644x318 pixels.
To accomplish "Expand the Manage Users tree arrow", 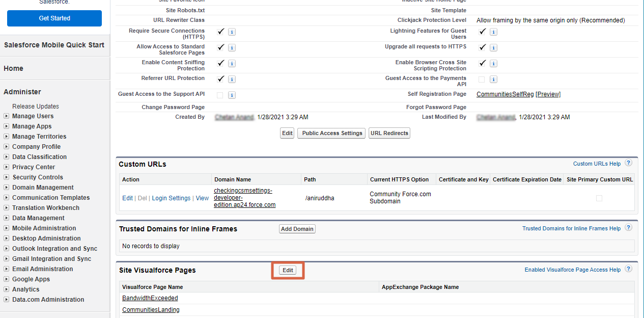I will [x=7, y=116].
